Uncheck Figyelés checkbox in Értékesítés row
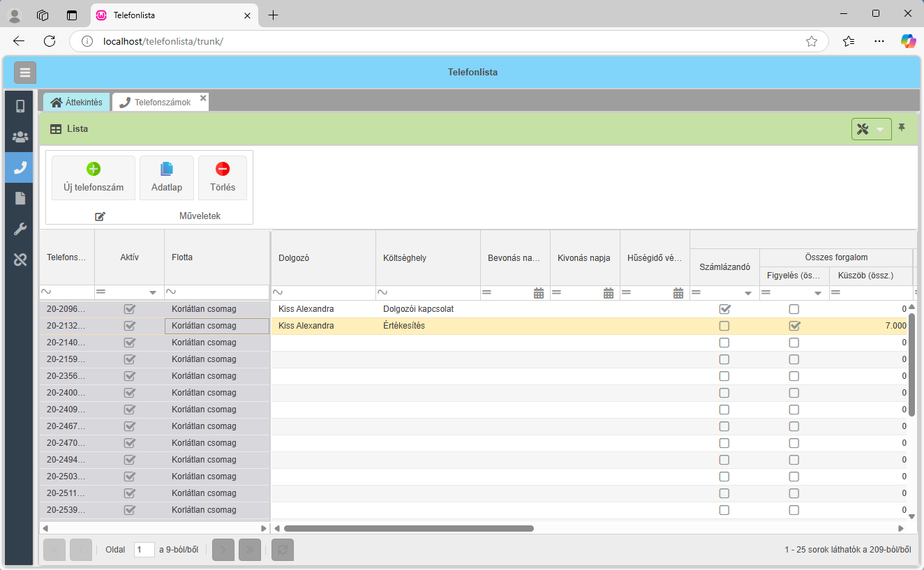 tap(794, 326)
